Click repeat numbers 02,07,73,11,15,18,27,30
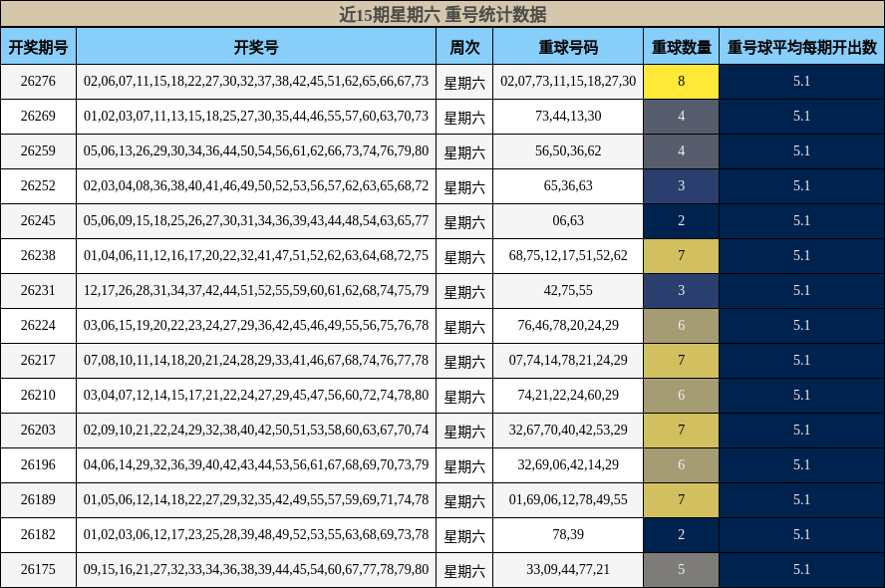Image resolution: width=885 pixels, height=588 pixels. click(x=568, y=82)
